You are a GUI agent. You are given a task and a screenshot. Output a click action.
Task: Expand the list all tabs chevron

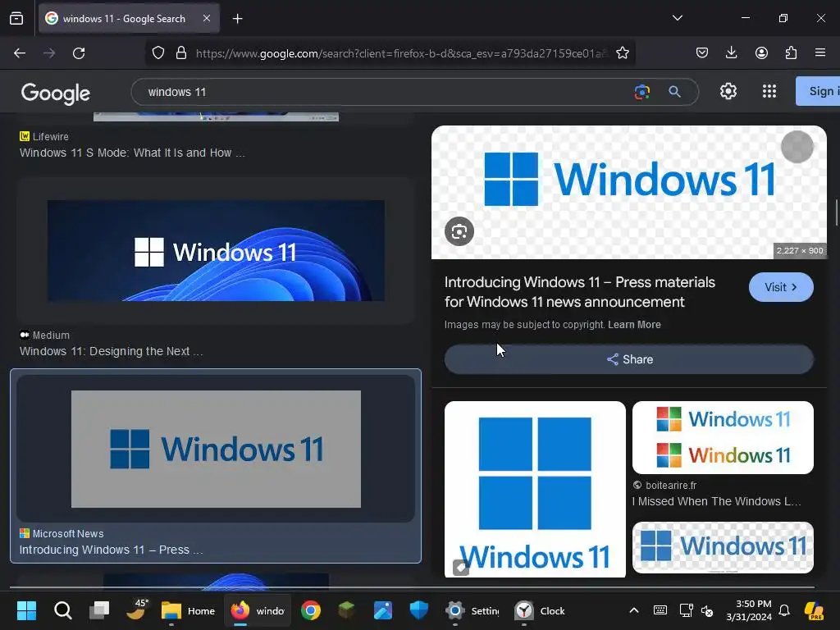tap(677, 18)
